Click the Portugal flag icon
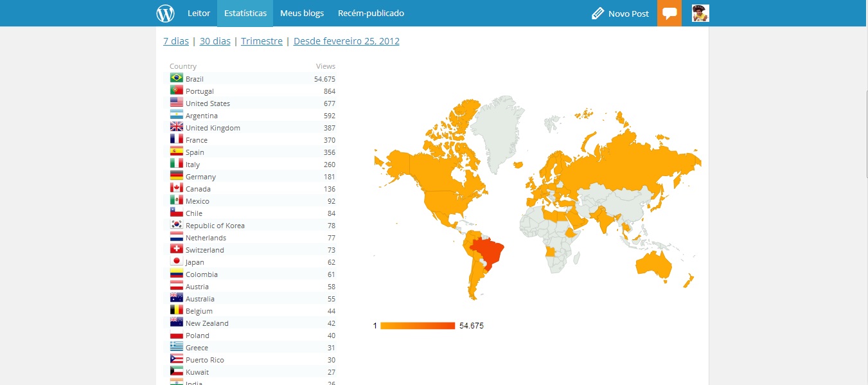The width and height of the screenshot is (868, 385). click(x=177, y=91)
